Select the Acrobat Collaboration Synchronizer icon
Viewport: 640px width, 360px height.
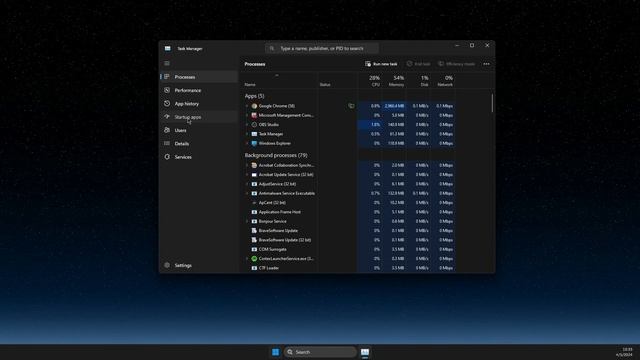pos(254,165)
